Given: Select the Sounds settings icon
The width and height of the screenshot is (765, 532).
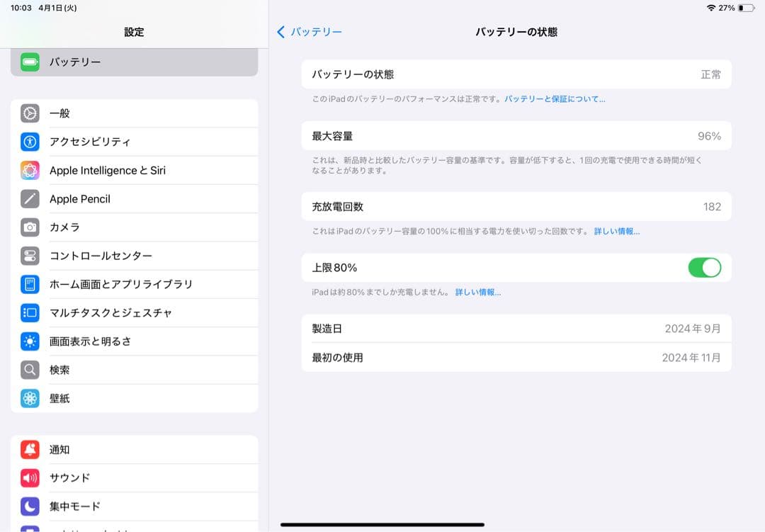Looking at the screenshot, I should coord(29,477).
